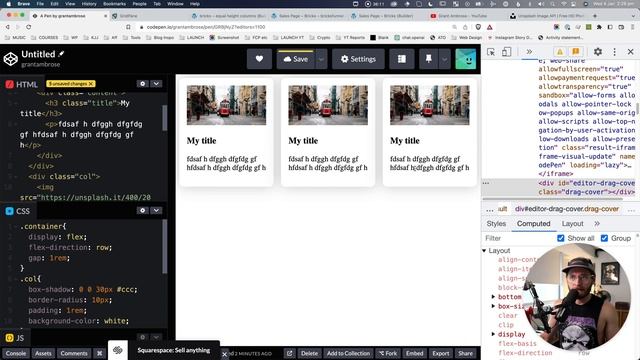This screenshot has width=640, height=360.
Task: Bookmark this page icon in address bar
Action: point(128,27)
